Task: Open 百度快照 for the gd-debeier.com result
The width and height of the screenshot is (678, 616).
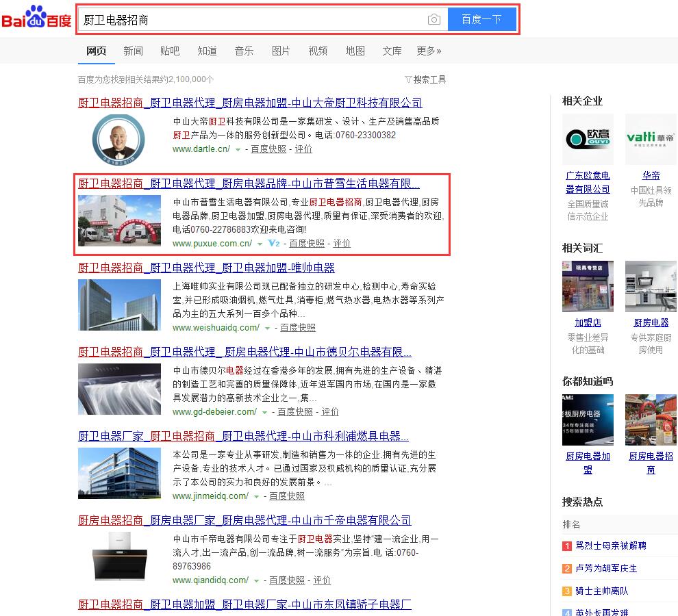Action: pyautogui.click(x=295, y=412)
